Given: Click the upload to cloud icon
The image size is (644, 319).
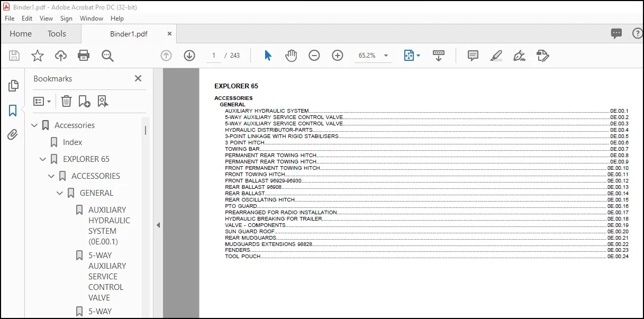Looking at the screenshot, I should [61, 56].
